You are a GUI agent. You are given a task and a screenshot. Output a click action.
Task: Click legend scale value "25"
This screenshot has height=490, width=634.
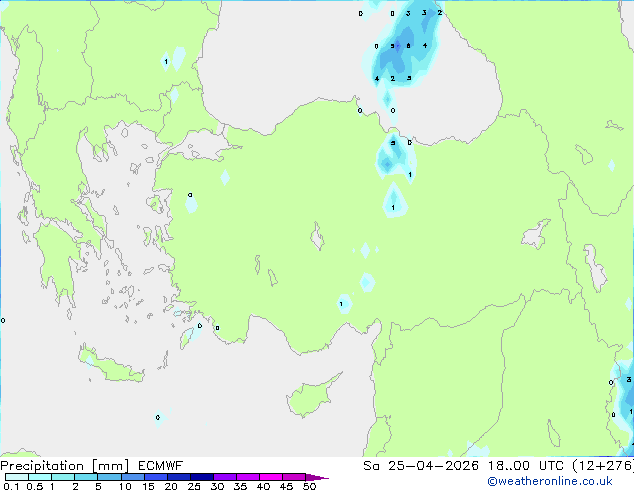[194, 486]
